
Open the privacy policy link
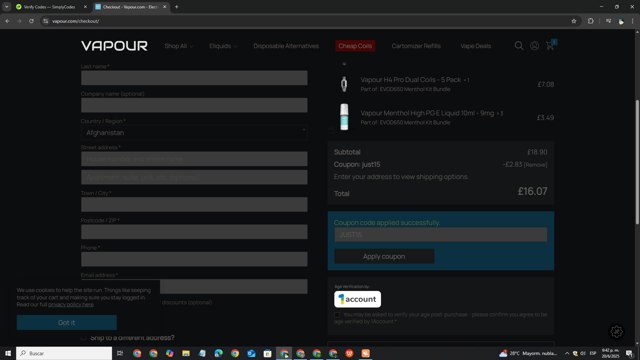[71, 304]
